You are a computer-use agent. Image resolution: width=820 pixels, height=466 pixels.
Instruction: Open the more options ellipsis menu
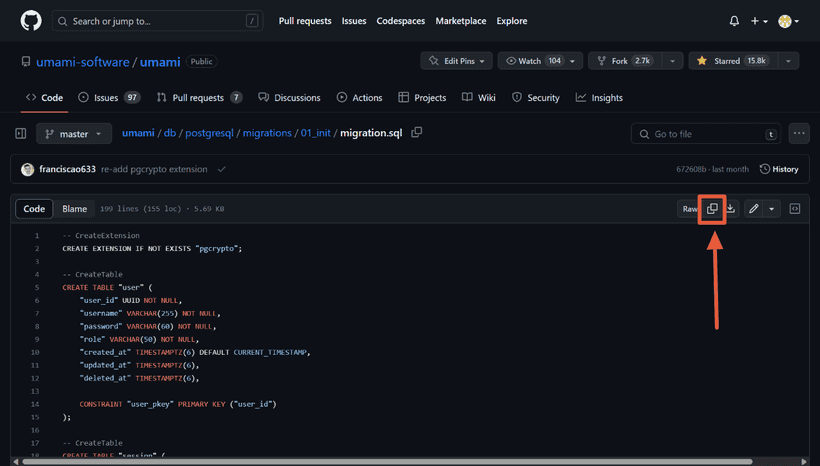coord(799,133)
